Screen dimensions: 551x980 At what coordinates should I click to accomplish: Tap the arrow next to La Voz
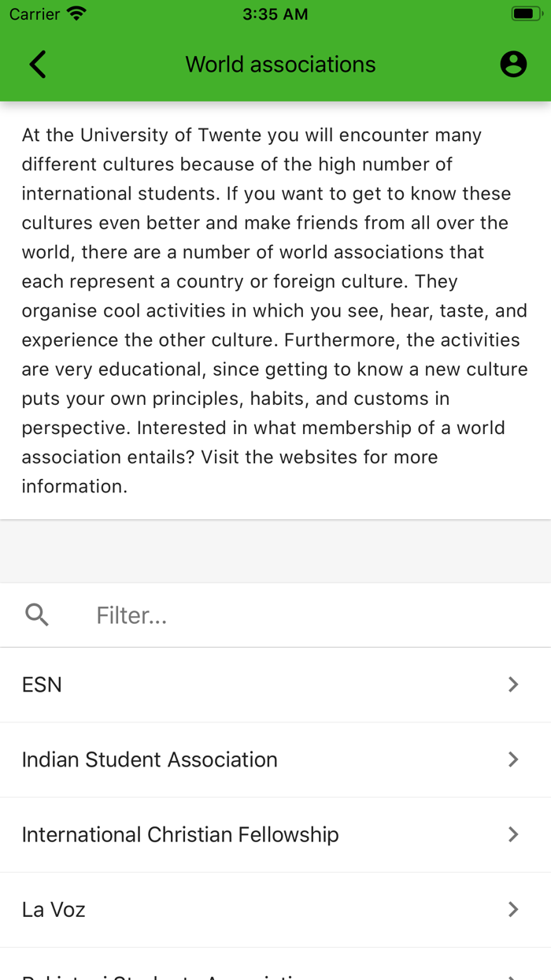pos(513,910)
